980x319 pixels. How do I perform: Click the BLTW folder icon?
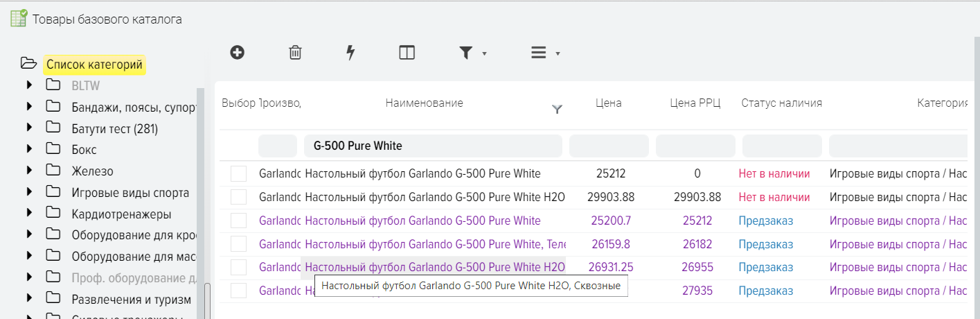[x=53, y=85]
